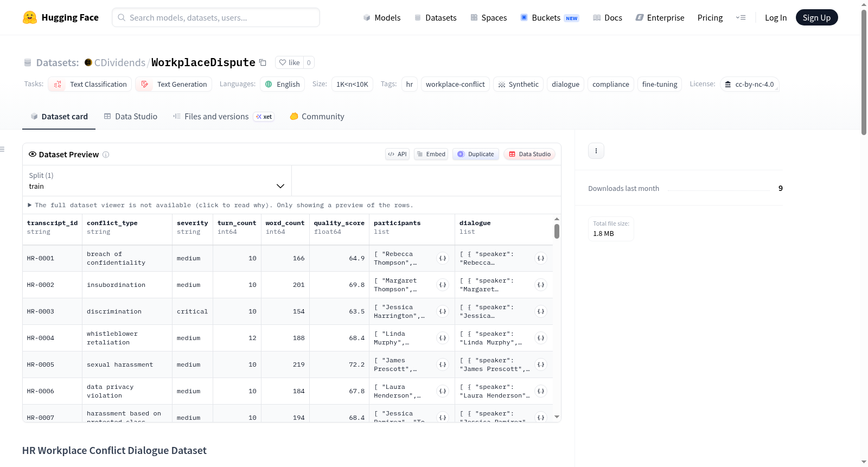Click the fine-tuning tag

pyautogui.click(x=660, y=84)
